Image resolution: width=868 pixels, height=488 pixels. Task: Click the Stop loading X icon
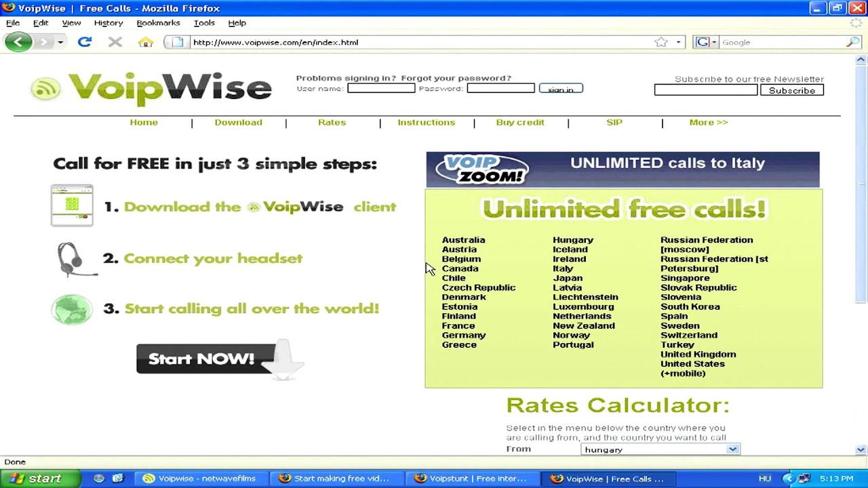(115, 42)
